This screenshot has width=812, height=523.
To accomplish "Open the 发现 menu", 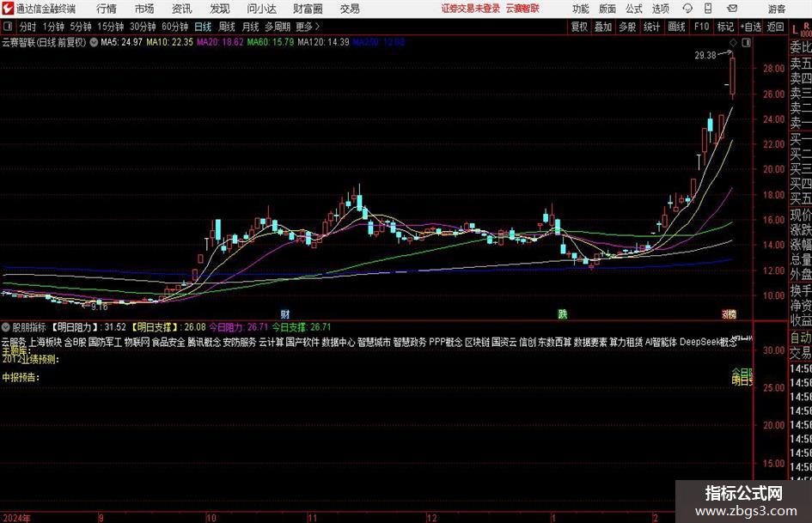I will 220,9.
